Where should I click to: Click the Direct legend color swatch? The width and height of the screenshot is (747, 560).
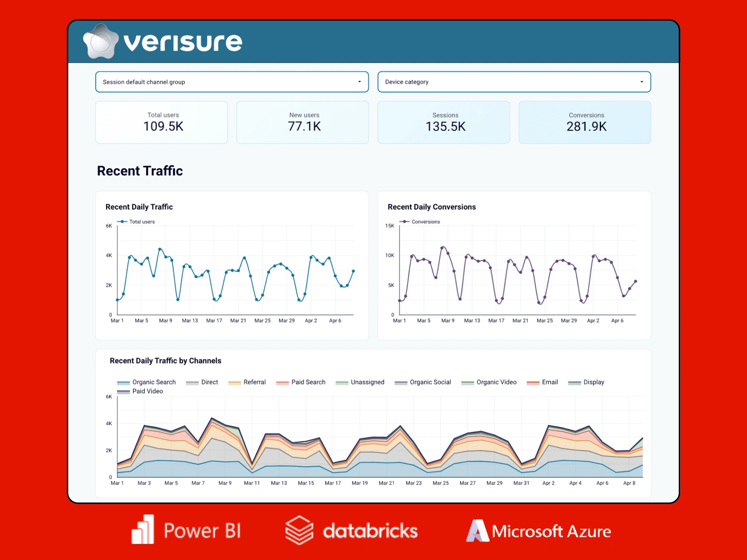point(192,383)
